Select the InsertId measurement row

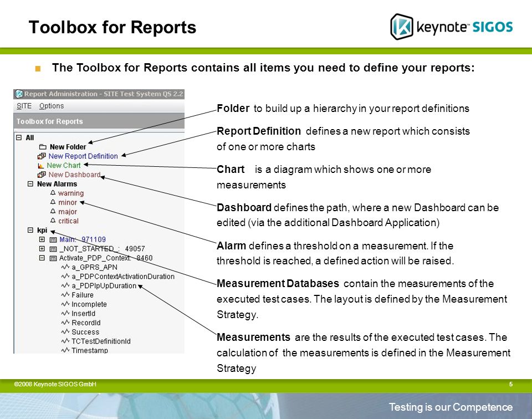(84, 314)
